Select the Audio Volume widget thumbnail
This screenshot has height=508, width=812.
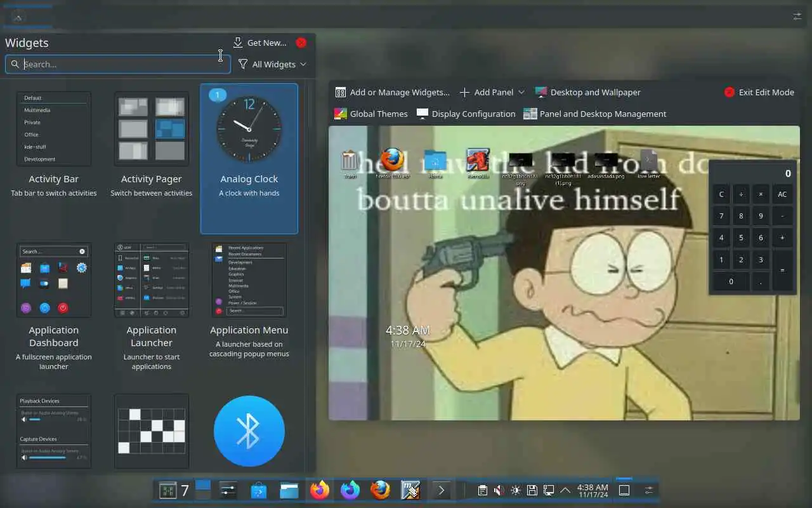point(54,431)
